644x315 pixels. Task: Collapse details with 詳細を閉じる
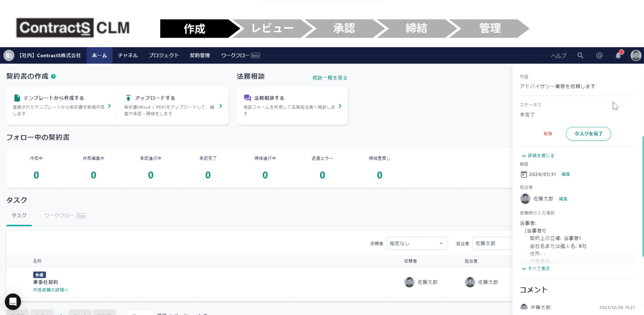tap(538, 156)
